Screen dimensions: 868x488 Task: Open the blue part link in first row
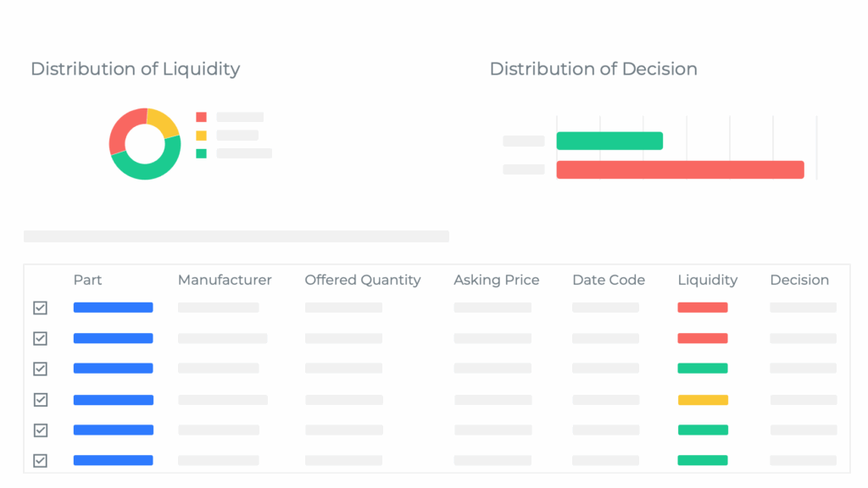coord(113,308)
